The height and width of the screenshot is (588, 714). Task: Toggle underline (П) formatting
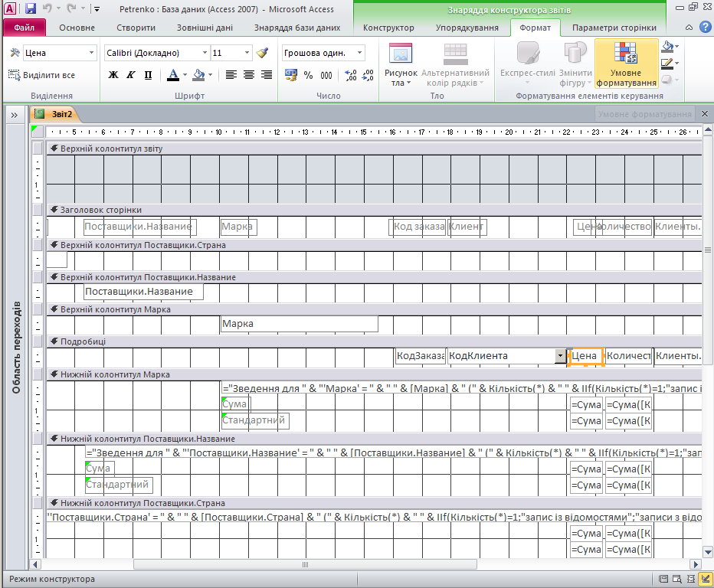pyautogui.click(x=148, y=75)
